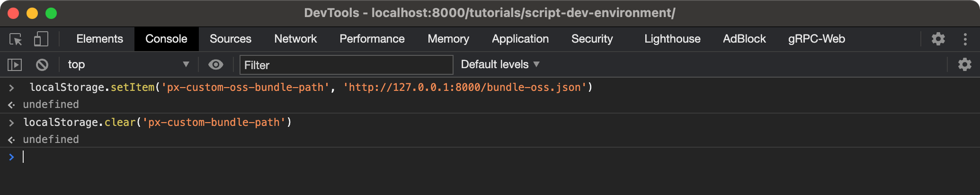
Task: Click the localStorage.setItem command entry
Action: (x=311, y=88)
